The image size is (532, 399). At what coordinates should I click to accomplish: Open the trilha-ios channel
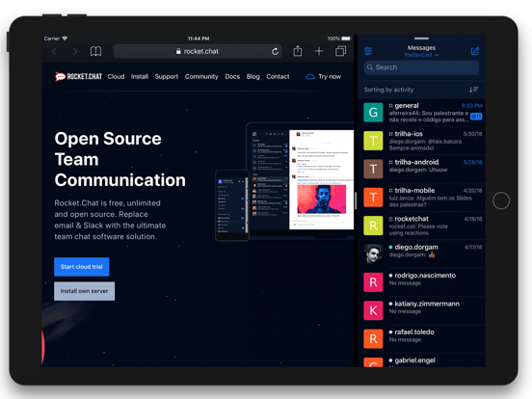(422, 141)
